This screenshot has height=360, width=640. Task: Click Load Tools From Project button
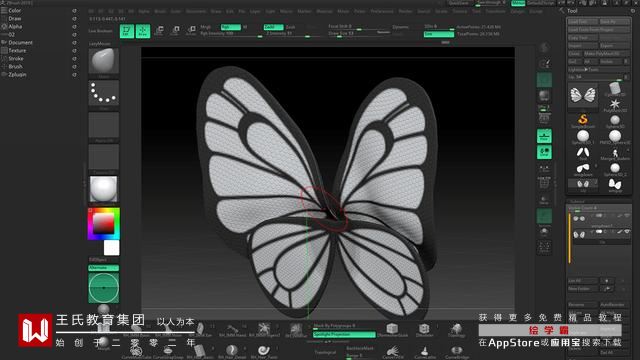point(598,30)
